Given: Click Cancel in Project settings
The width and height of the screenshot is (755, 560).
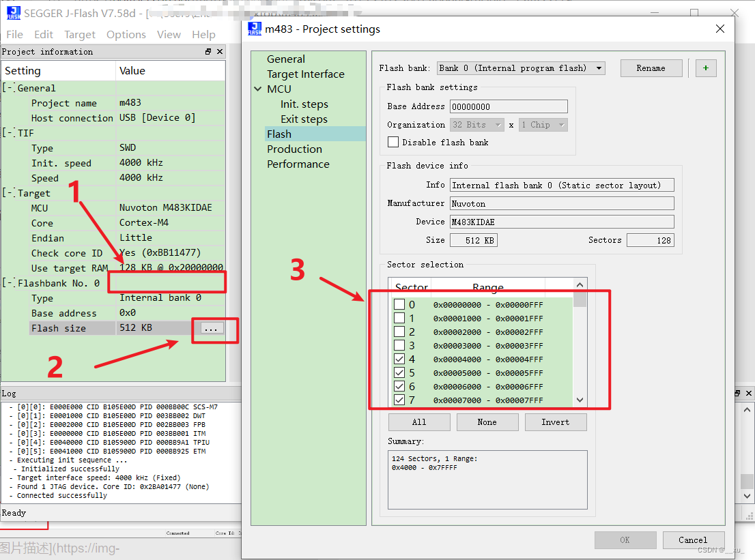Looking at the screenshot, I should [x=694, y=540].
